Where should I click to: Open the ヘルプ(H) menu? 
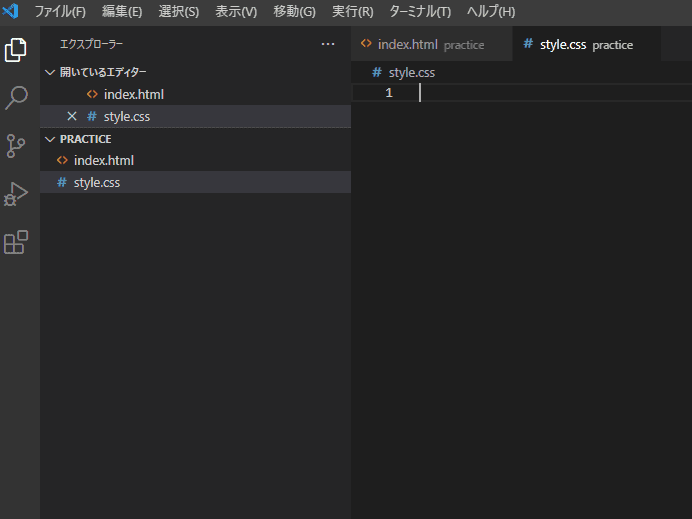click(x=491, y=12)
